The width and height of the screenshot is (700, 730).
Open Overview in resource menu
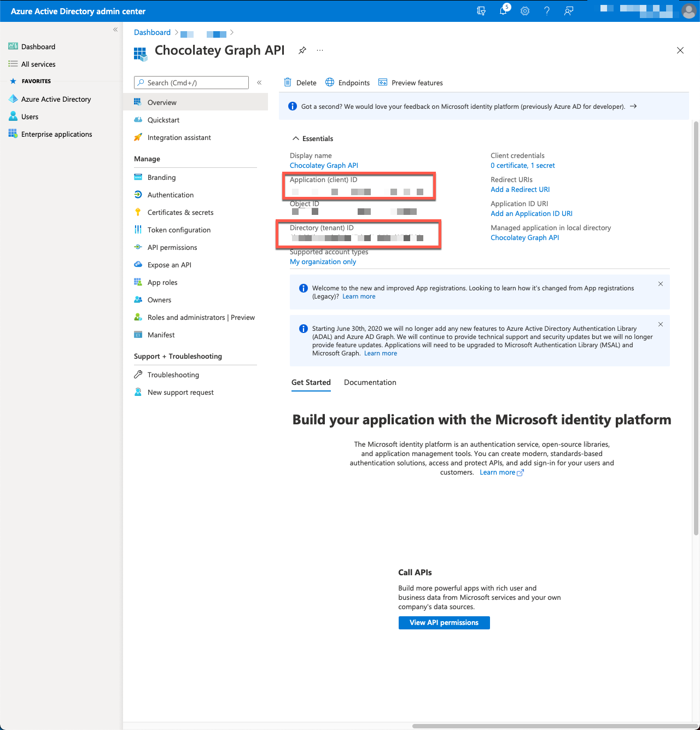tap(196, 102)
